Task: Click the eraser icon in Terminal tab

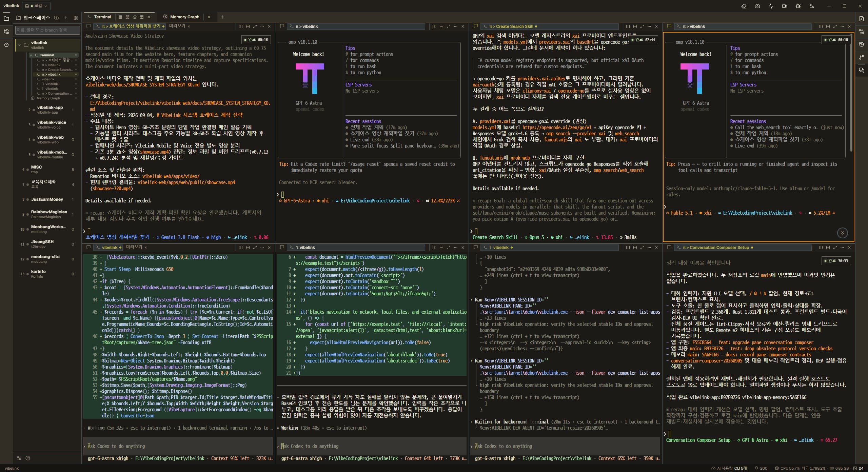Action: point(135,17)
